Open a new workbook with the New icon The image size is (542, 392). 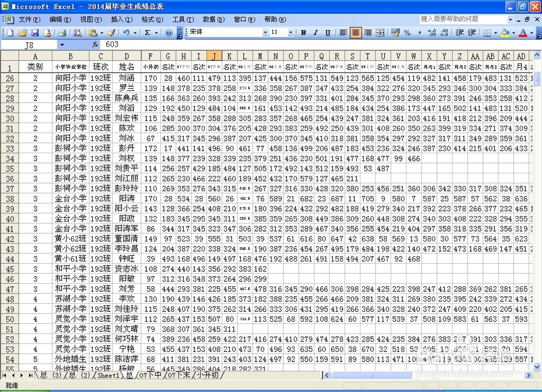point(11,32)
